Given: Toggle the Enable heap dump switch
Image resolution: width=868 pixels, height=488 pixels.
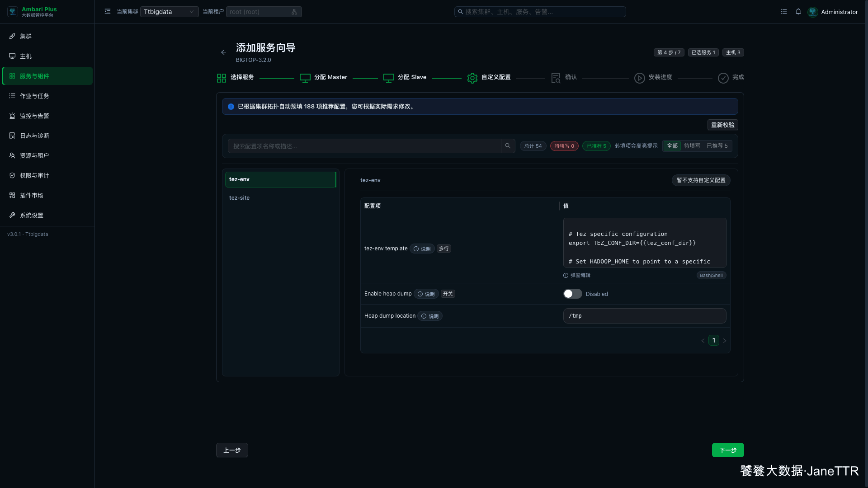Looking at the screenshot, I should click(x=572, y=294).
